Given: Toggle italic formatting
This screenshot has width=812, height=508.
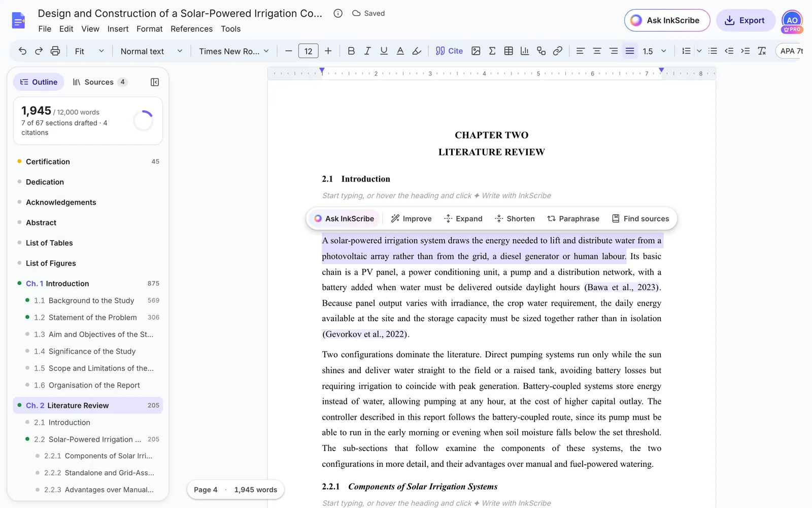Looking at the screenshot, I should 367,51.
